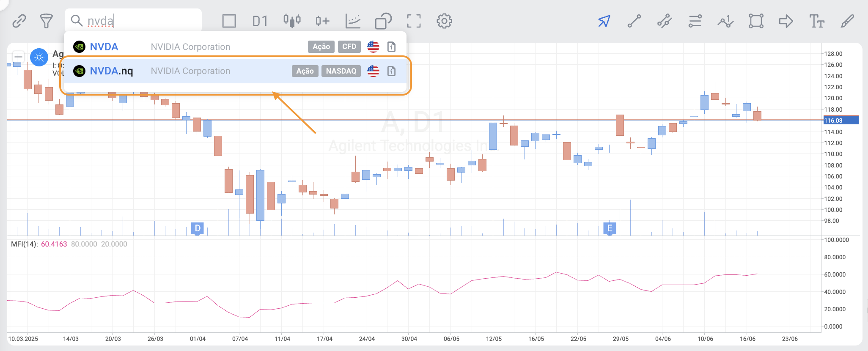Open chart settings gear
This screenshot has width=868, height=351.
(444, 21)
